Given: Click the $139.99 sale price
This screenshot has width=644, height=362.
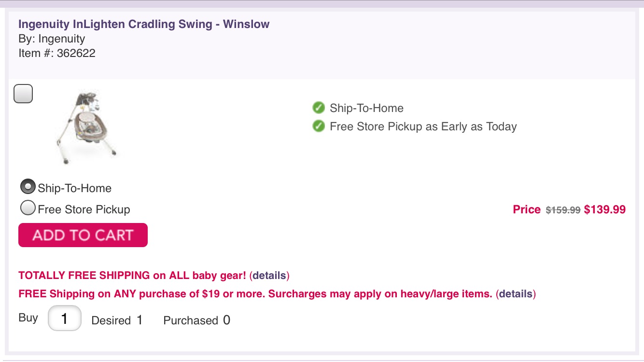Looking at the screenshot, I should pos(604,209).
